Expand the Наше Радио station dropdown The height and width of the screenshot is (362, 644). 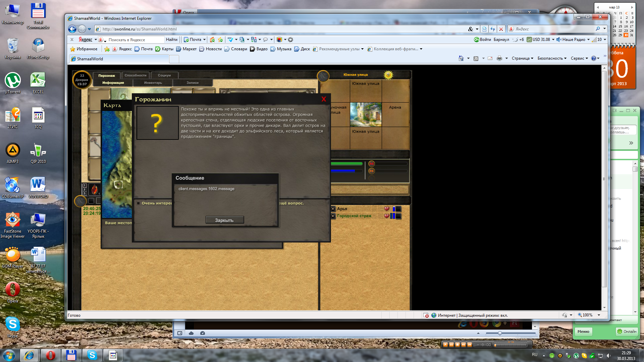pyautogui.click(x=588, y=40)
